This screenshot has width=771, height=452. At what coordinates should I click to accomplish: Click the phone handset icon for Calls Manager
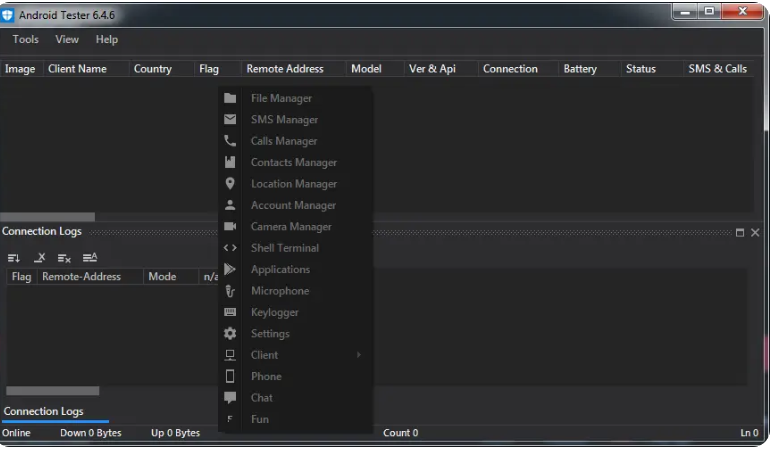[230, 141]
